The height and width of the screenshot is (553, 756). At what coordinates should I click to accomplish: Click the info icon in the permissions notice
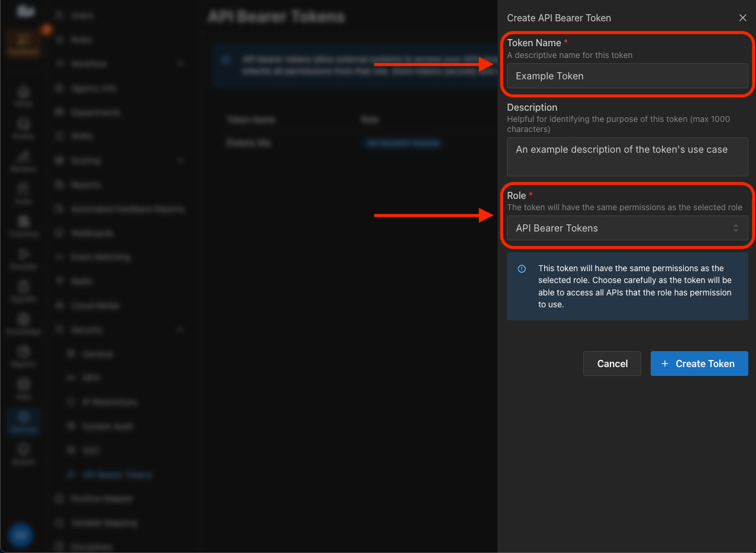521,269
